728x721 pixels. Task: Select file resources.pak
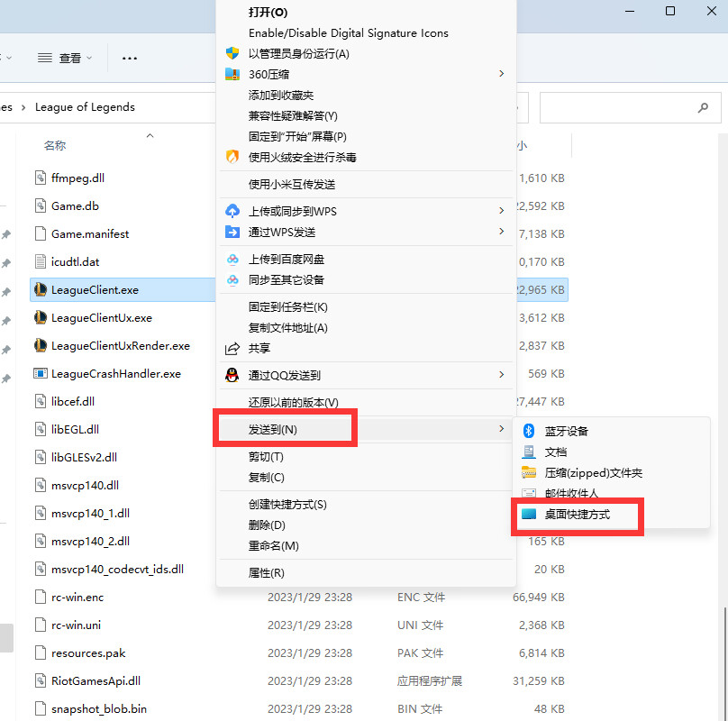88,653
